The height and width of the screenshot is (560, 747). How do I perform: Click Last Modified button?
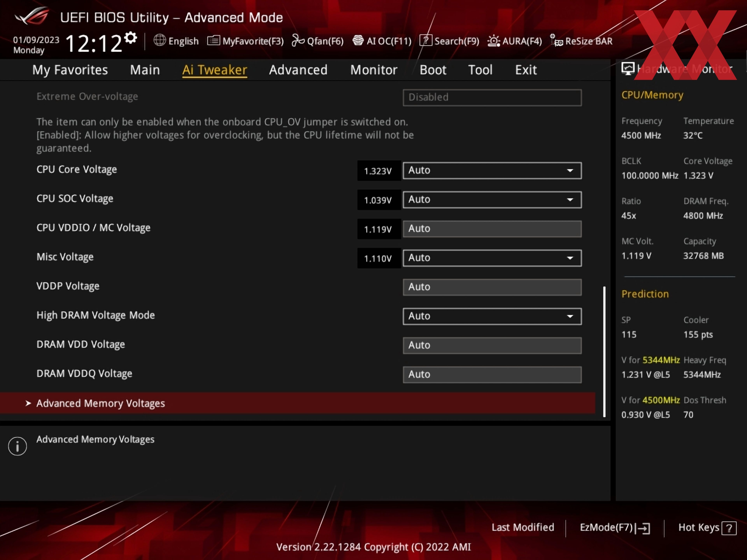(x=523, y=527)
